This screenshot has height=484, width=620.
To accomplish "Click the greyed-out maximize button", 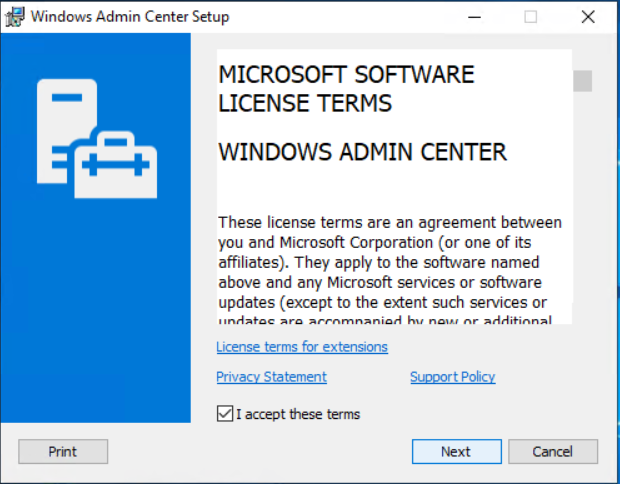I will (x=530, y=16).
